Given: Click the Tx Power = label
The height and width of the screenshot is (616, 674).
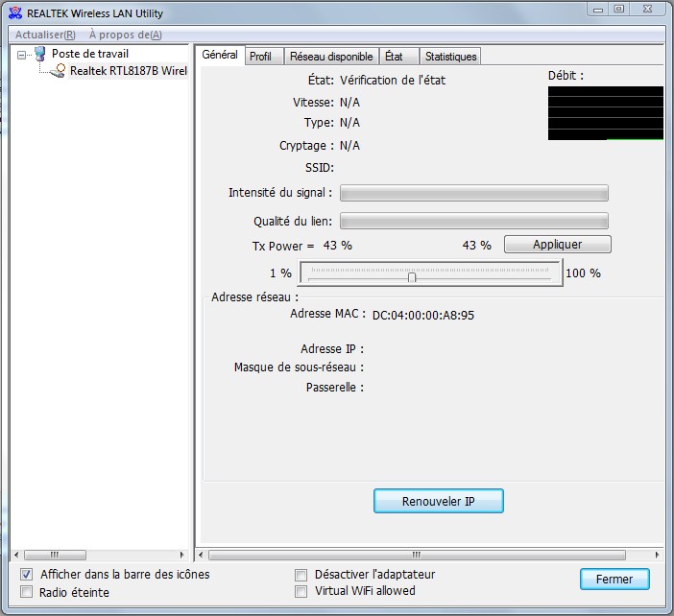Looking at the screenshot, I should [x=283, y=247].
